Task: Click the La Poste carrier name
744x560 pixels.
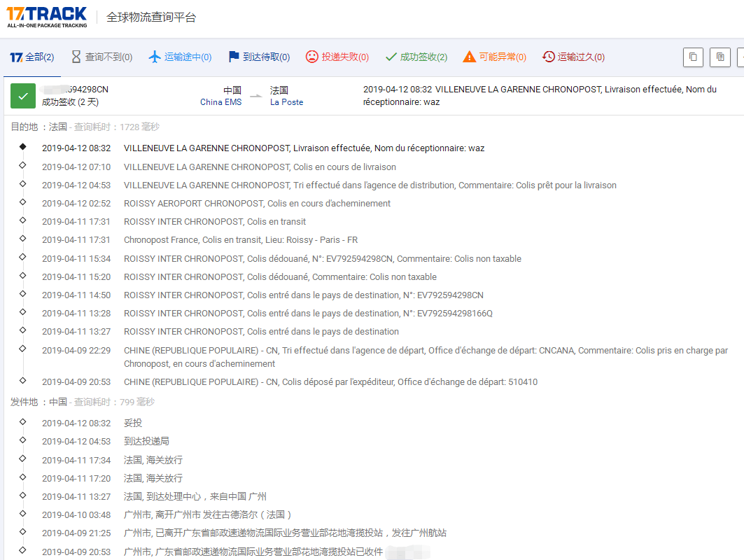Action: point(286,102)
